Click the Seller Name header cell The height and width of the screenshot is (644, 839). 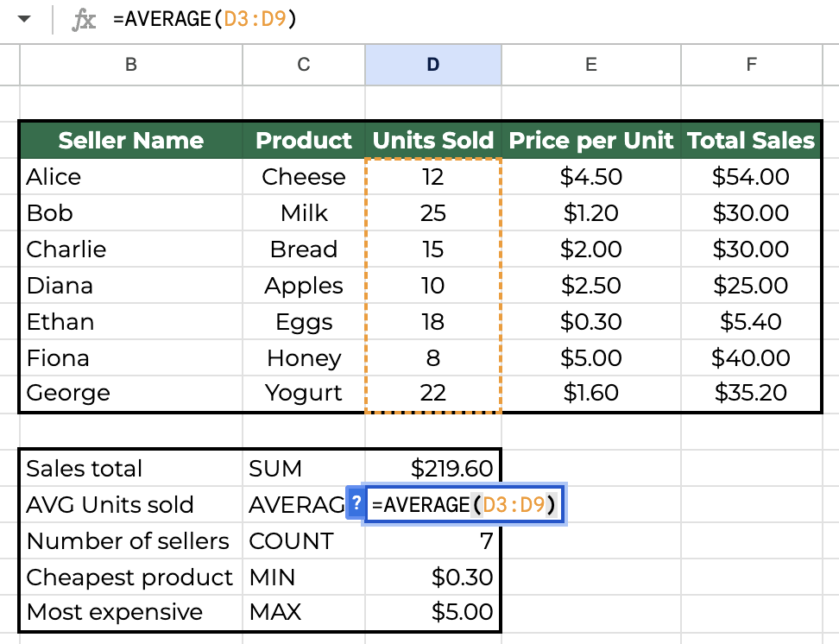131,141
